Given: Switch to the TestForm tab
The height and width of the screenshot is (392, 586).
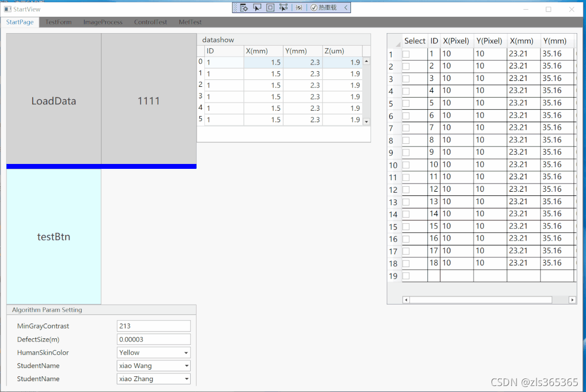Looking at the screenshot, I should pyautogui.click(x=58, y=22).
